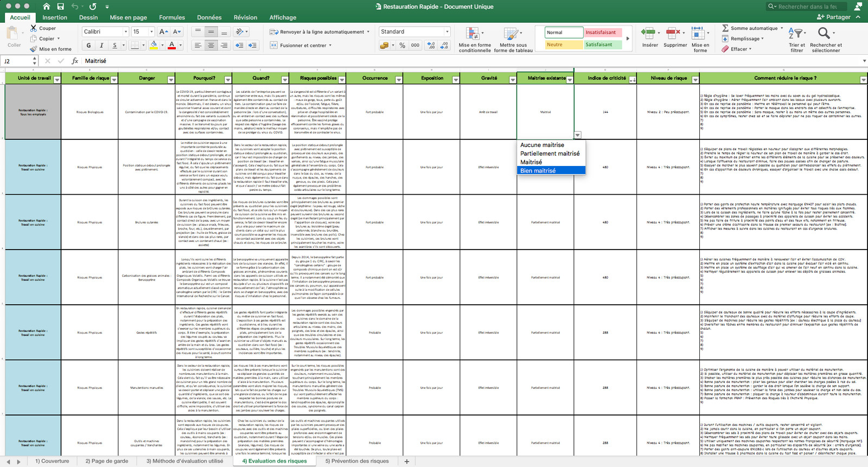Open Trier et filtrer tool
The height and width of the screenshot is (467, 868).
(796, 39)
